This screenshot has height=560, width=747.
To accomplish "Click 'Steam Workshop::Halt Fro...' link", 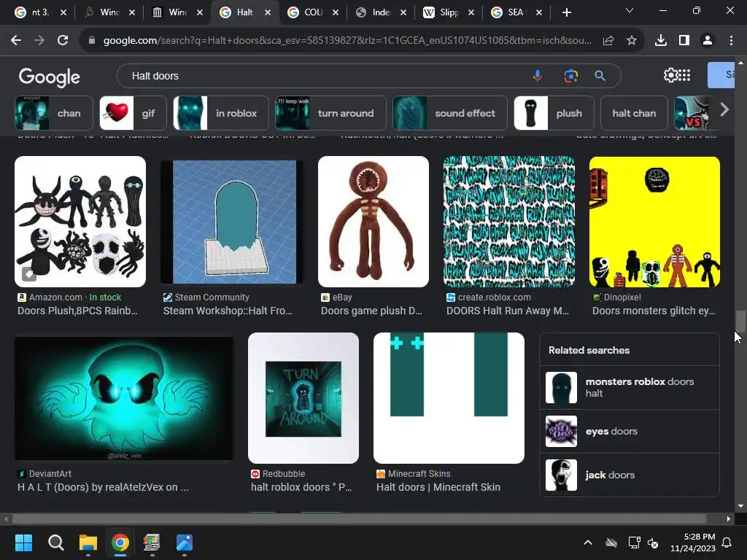I will (x=228, y=311).
